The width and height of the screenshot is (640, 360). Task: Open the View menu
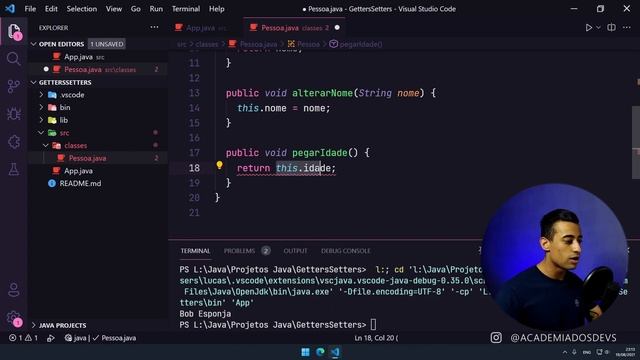tap(113, 9)
